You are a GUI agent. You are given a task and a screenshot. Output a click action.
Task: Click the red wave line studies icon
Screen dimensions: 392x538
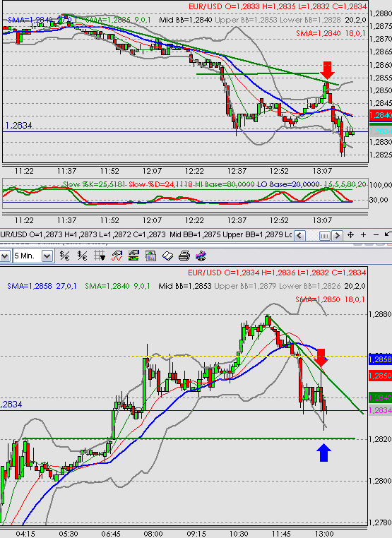(x=117, y=256)
